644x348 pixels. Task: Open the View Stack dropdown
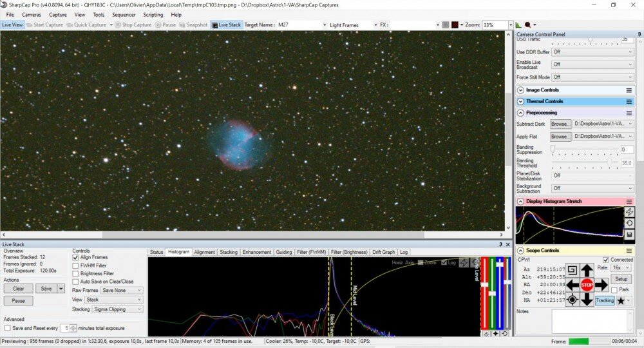(114, 300)
